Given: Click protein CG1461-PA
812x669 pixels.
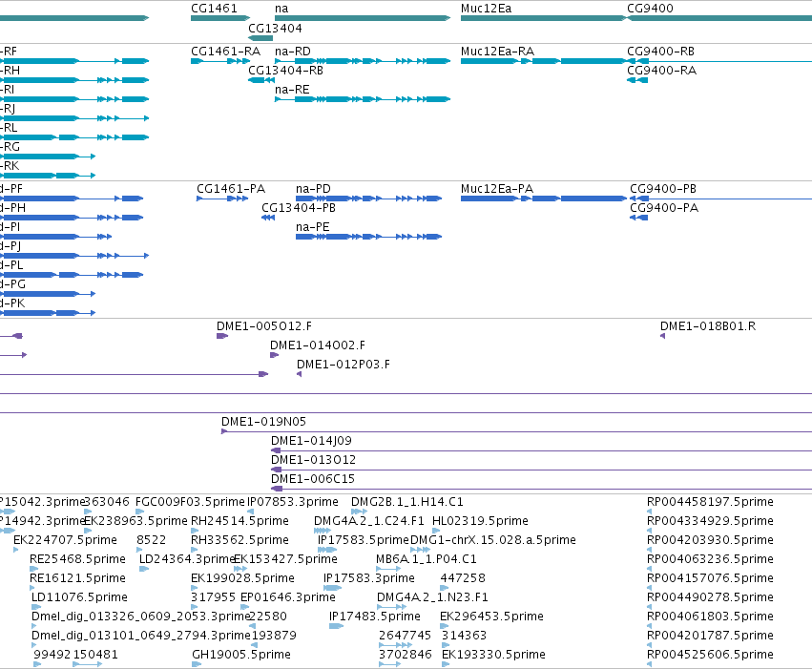Looking at the screenshot, I should pos(231,188).
